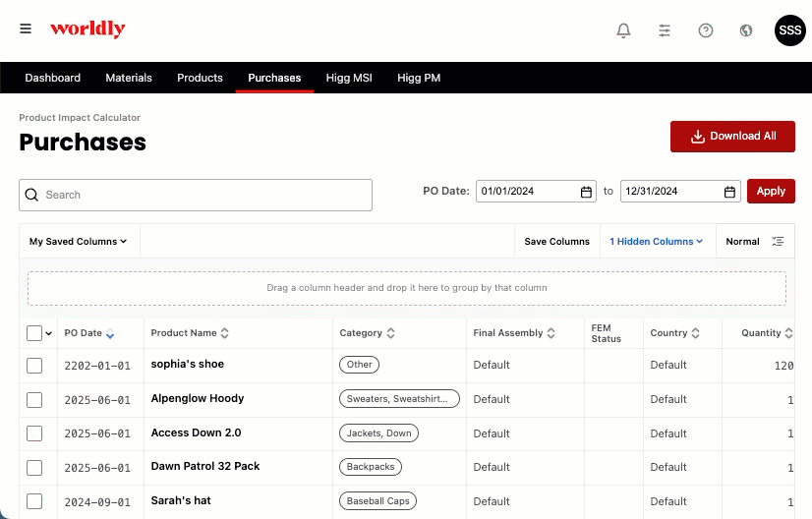
Task: Click the 01/01/2024 start date field
Action: click(536, 191)
